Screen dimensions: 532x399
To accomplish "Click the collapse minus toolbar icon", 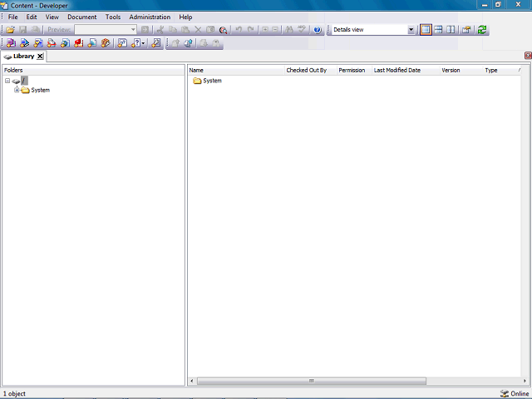I will tap(275, 30).
